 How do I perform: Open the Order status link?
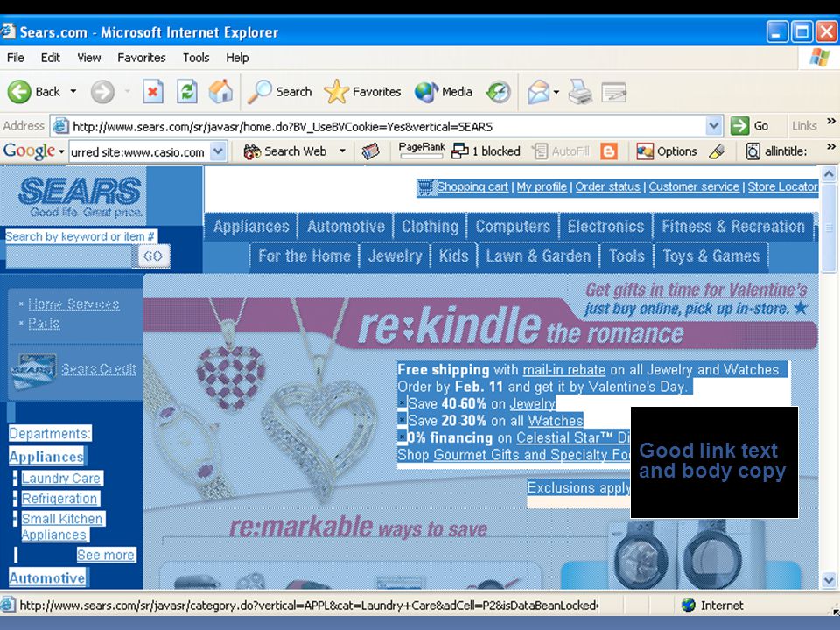(x=607, y=186)
